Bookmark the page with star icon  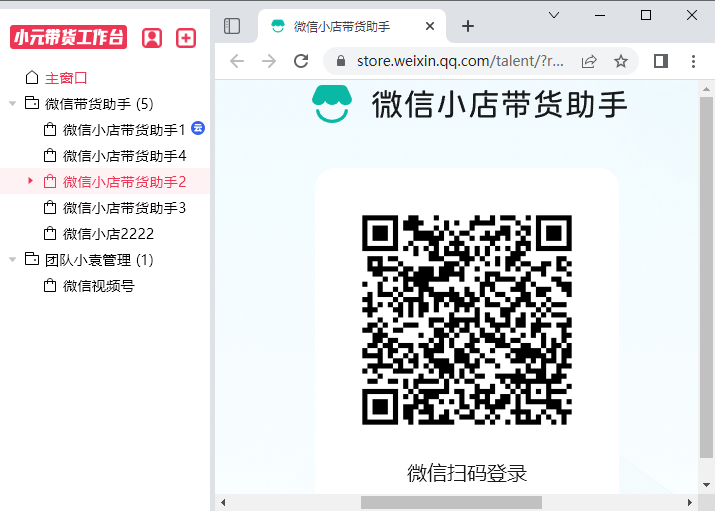tap(621, 61)
